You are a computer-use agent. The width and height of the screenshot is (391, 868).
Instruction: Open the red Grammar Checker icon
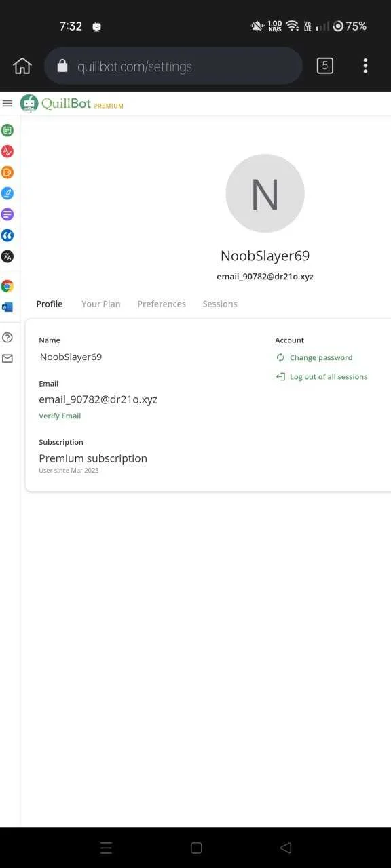pyautogui.click(x=7, y=151)
